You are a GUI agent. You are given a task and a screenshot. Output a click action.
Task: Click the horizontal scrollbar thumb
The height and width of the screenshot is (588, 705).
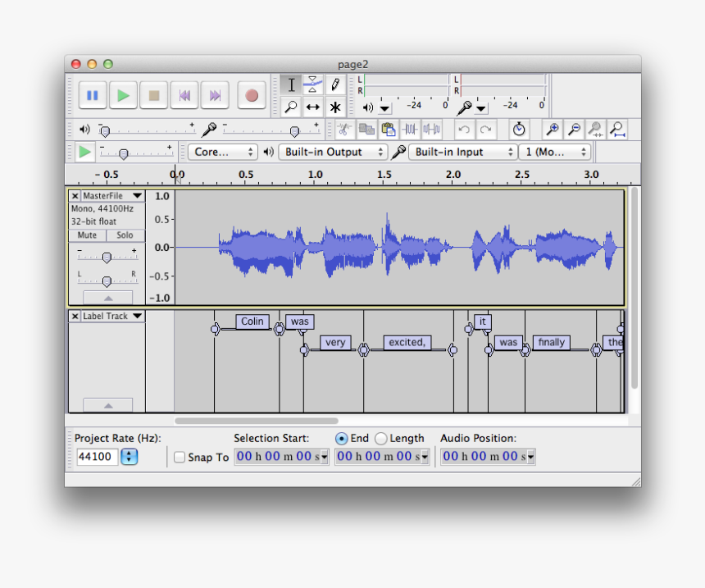(x=257, y=421)
